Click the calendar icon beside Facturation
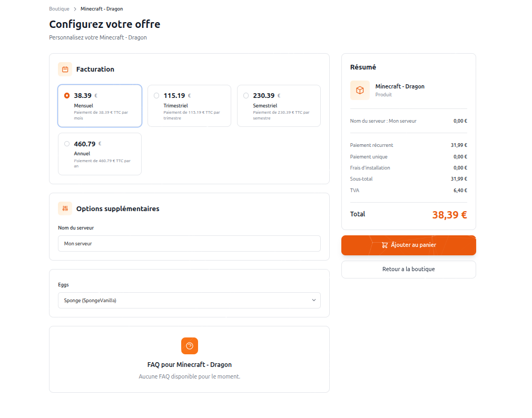 (x=65, y=69)
